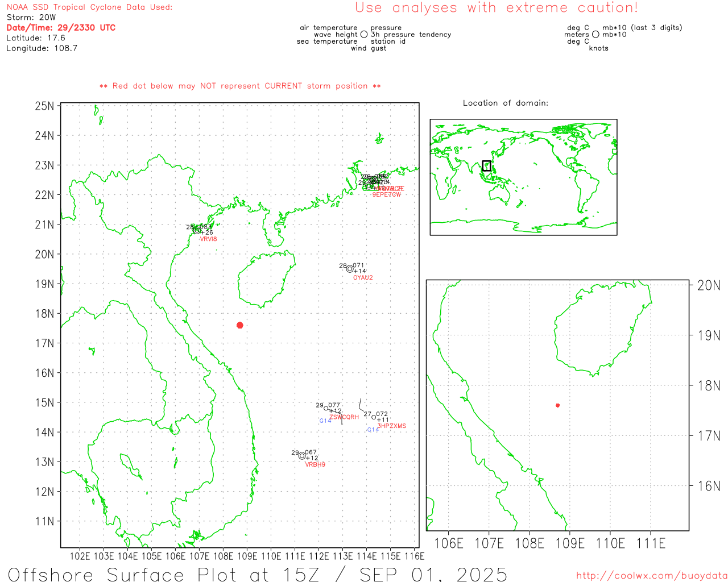
Task: Click the 067 pressure value near VRBH9
Action: (311, 453)
